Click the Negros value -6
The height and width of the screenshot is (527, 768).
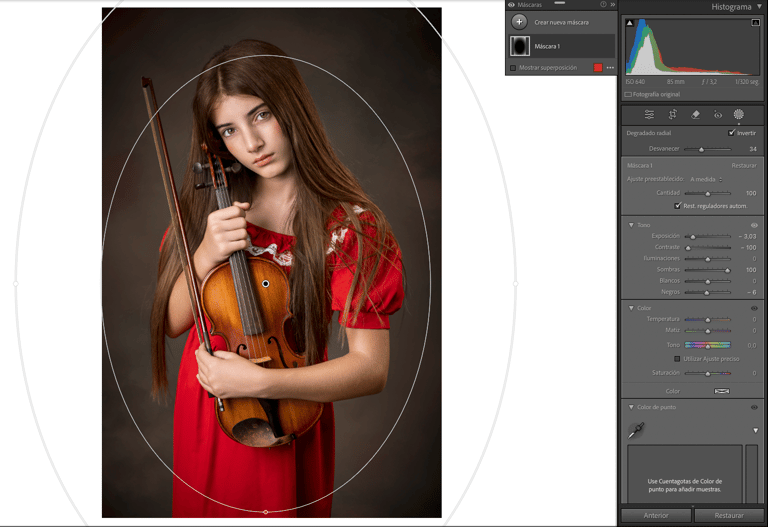[x=752, y=292]
